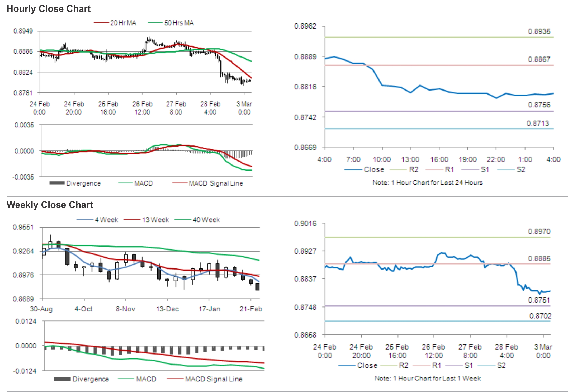Click the 0.8976 axis value
The width and height of the screenshot is (568, 392).
pos(23,275)
